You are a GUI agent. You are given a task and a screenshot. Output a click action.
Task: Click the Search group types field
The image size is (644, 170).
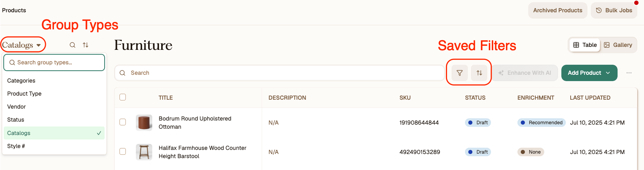click(54, 62)
